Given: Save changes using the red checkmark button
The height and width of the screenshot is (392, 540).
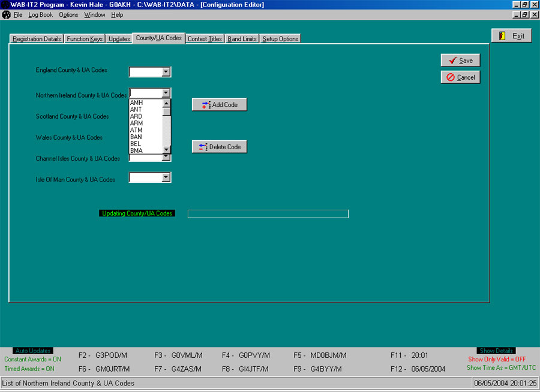Looking at the screenshot, I should coord(460,60).
